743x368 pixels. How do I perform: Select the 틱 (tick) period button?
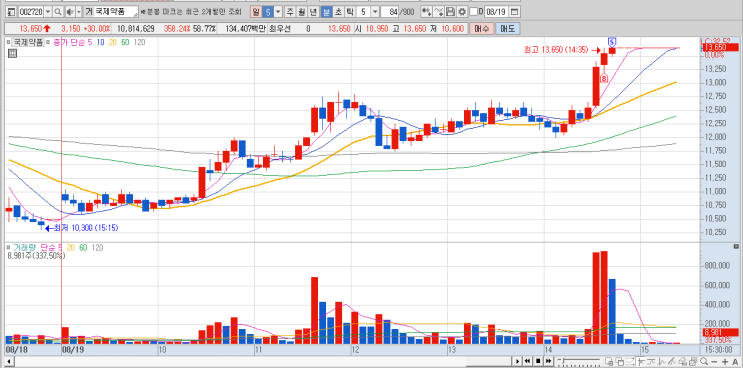(x=350, y=12)
